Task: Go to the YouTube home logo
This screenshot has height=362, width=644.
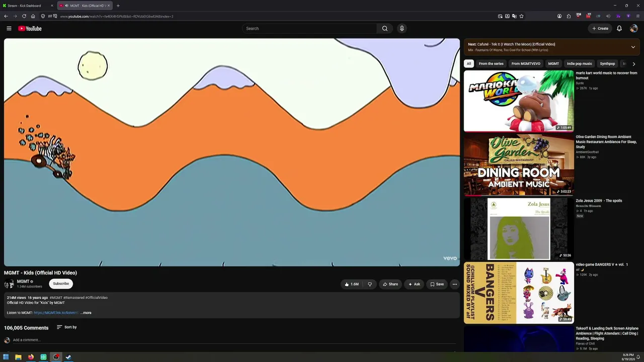Action: click(x=30, y=29)
